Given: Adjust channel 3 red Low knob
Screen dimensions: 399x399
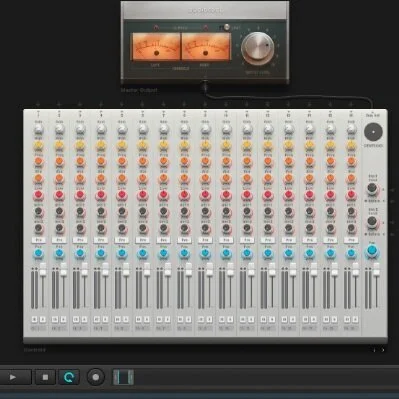Looking at the screenshot, I should (80, 195).
